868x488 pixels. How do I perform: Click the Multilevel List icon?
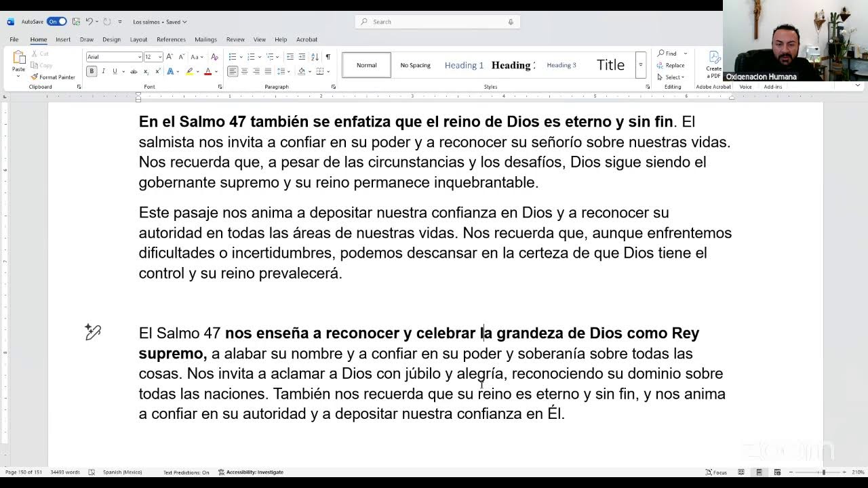point(269,57)
